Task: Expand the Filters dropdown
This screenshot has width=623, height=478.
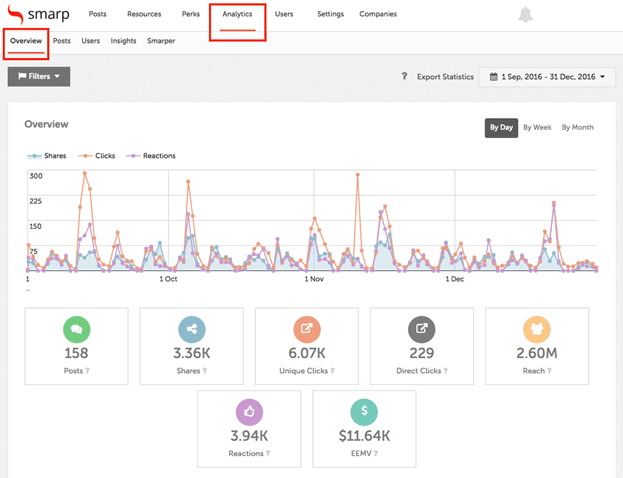Action: 39,76
